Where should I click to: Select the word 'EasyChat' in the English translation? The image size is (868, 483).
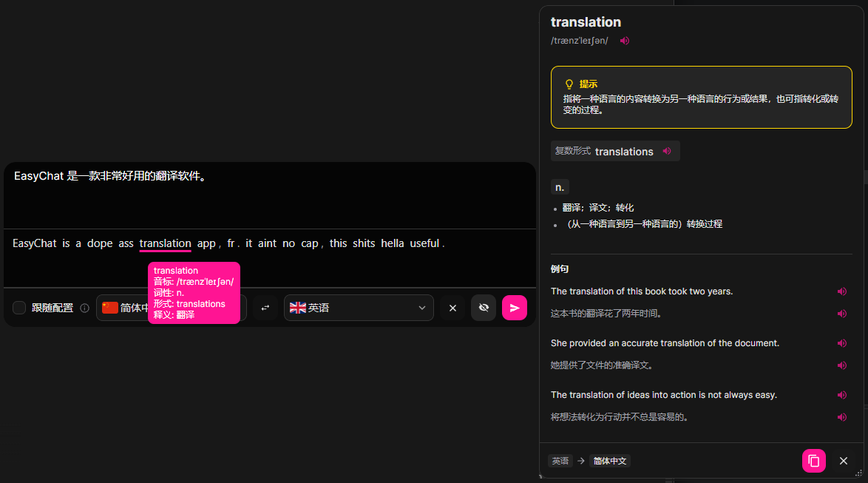34,243
